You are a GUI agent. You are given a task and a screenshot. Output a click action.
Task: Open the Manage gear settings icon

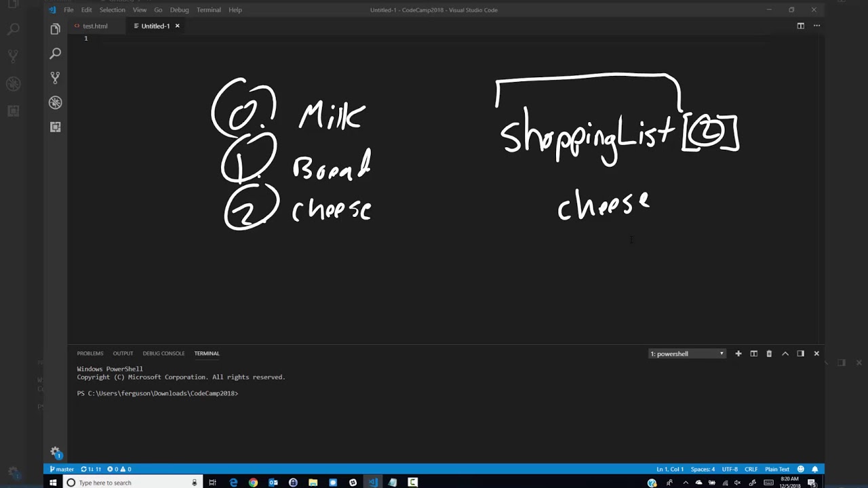[x=56, y=452]
